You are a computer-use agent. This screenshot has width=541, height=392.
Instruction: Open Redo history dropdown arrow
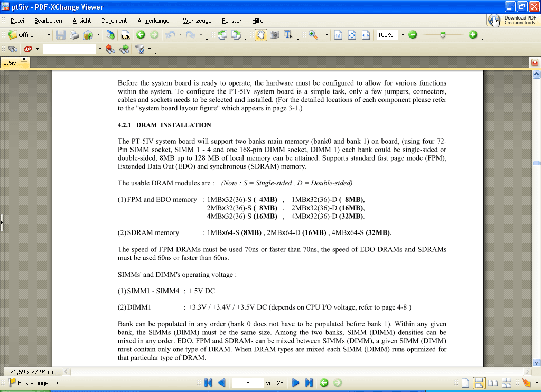pyautogui.click(x=201, y=35)
